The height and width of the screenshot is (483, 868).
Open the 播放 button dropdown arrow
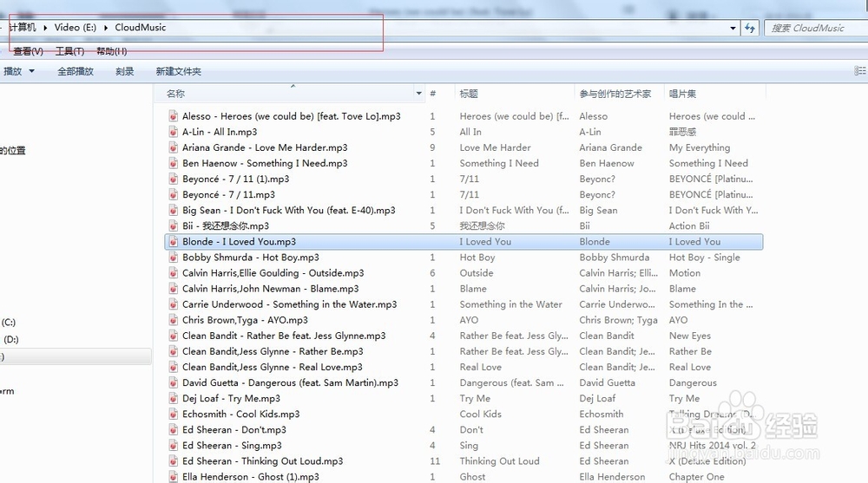pos(31,71)
